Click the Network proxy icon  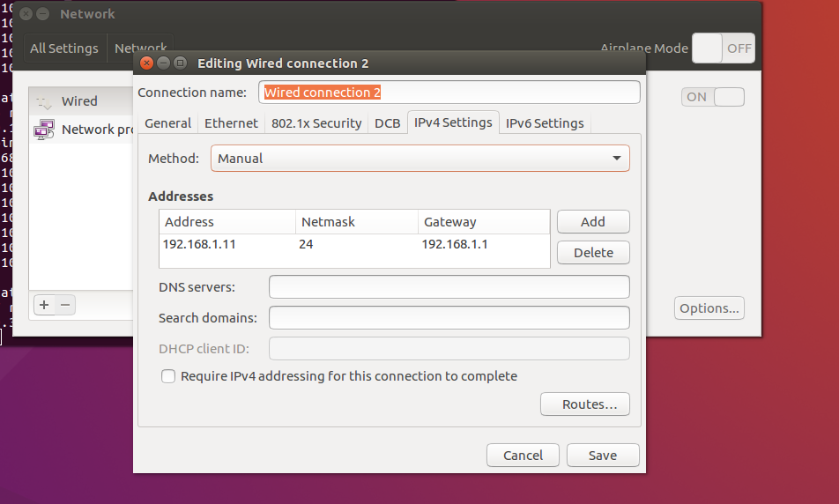point(44,130)
